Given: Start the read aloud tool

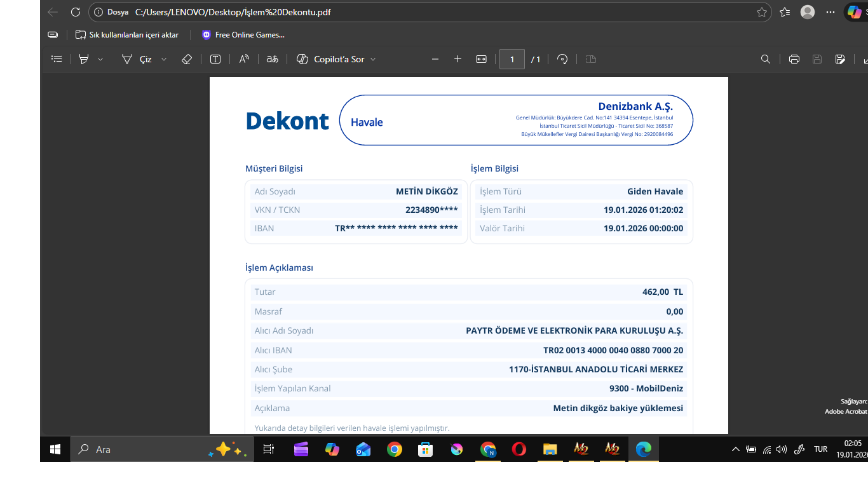Looking at the screenshot, I should tap(244, 59).
